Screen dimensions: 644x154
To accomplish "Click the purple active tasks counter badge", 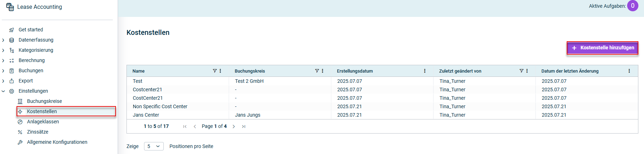I will pyautogui.click(x=633, y=6).
